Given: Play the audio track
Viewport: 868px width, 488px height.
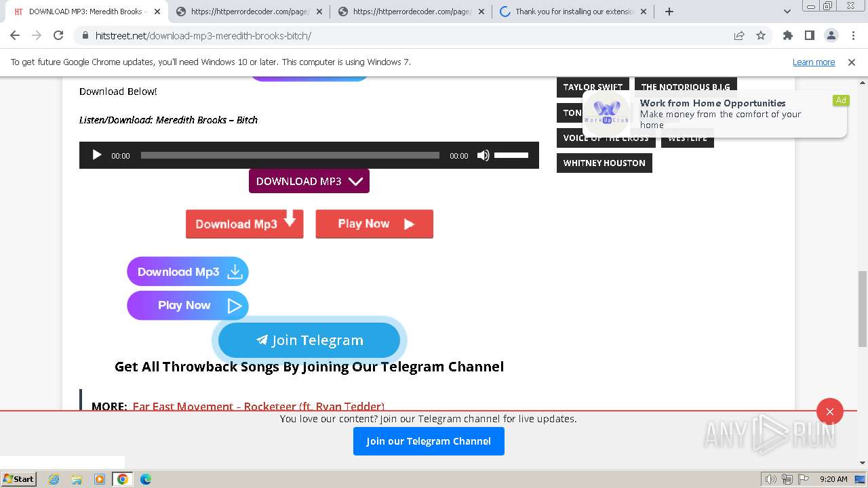Looking at the screenshot, I should pyautogui.click(x=96, y=155).
